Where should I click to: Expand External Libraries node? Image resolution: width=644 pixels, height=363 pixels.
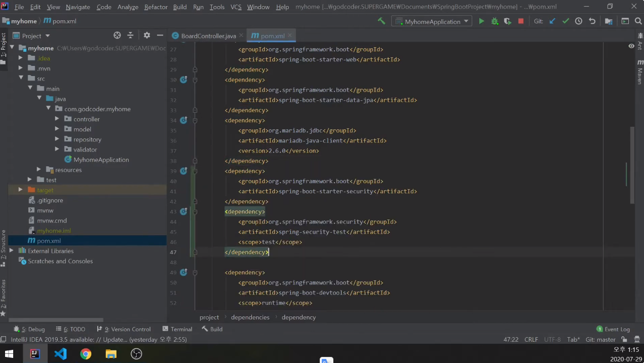click(x=12, y=251)
